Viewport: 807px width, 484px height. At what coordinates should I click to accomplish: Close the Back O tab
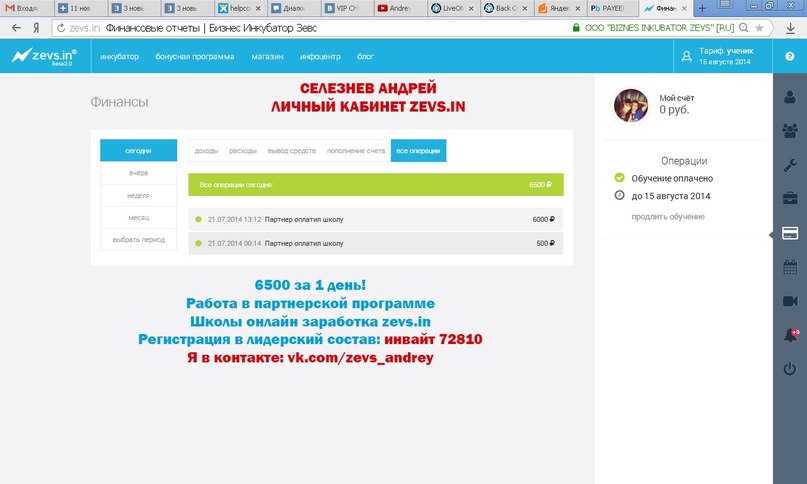(x=524, y=8)
